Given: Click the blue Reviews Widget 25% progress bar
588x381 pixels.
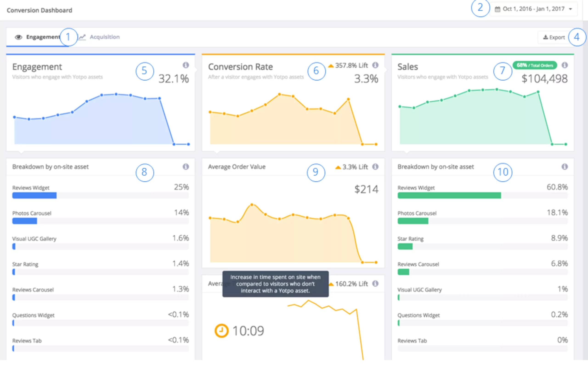Looking at the screenshot, I should 35,195.
